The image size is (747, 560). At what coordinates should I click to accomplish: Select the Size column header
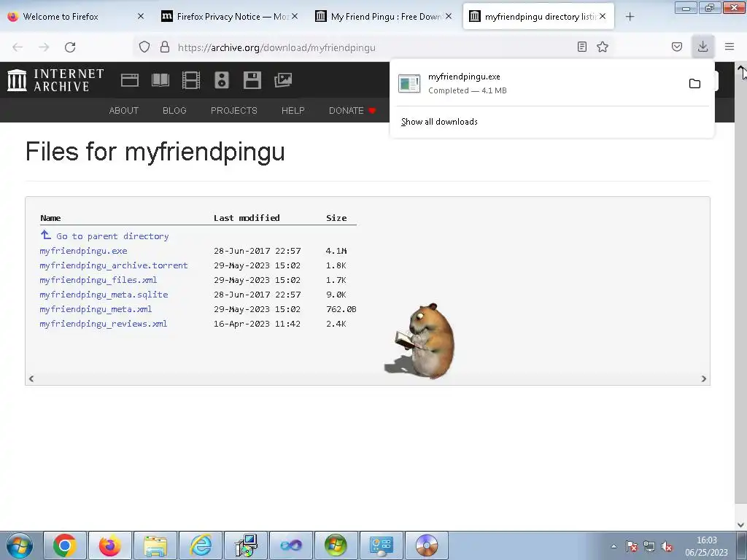[336, 218]
